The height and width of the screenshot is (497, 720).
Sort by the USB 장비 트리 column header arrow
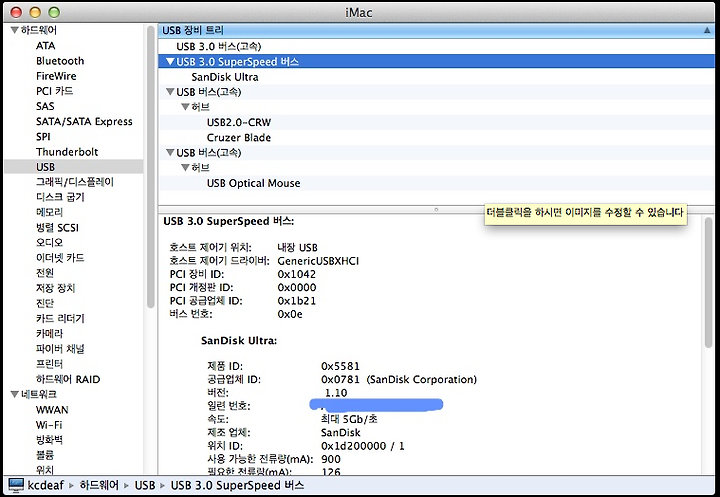(x=707, y=31)
